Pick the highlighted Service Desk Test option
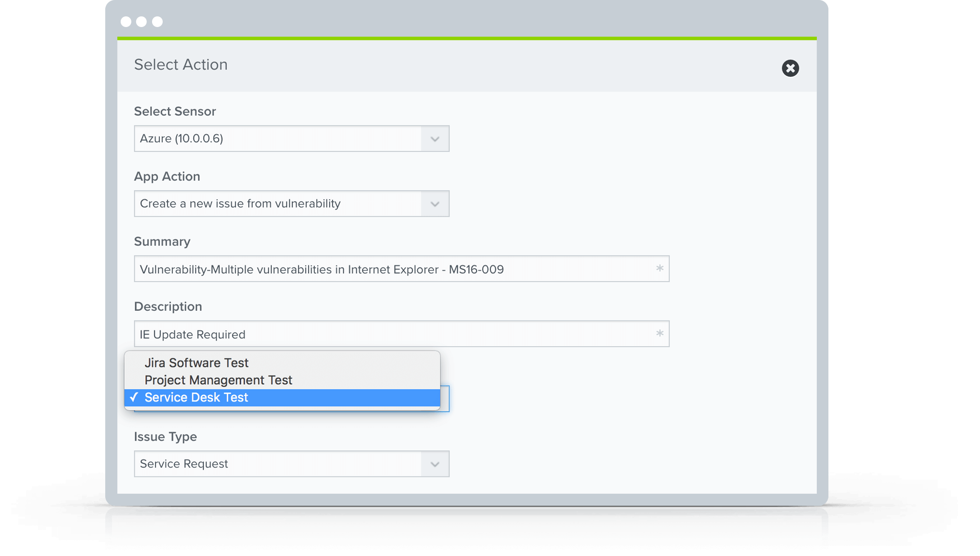The image size is (980, 556). [x=196, y=398]
